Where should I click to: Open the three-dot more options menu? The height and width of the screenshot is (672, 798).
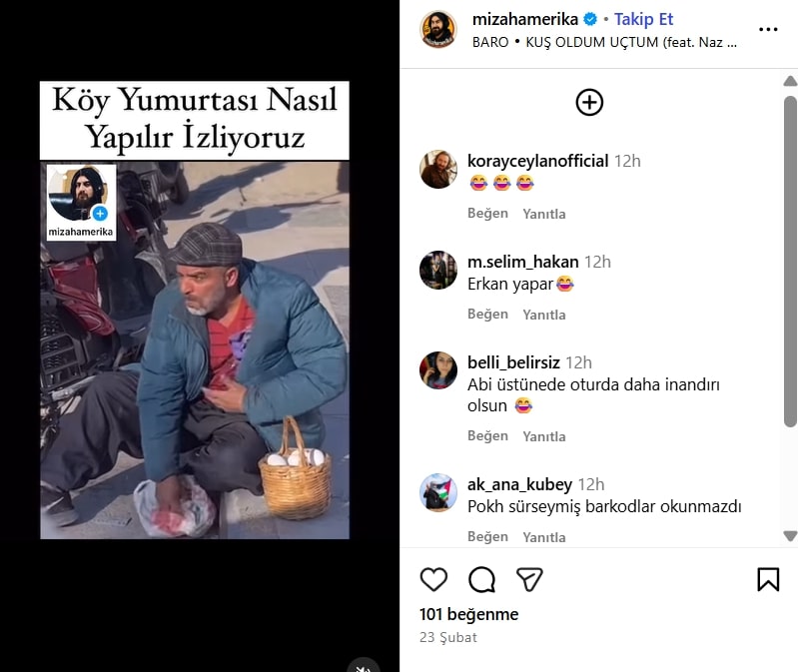[x=768, y=30]
